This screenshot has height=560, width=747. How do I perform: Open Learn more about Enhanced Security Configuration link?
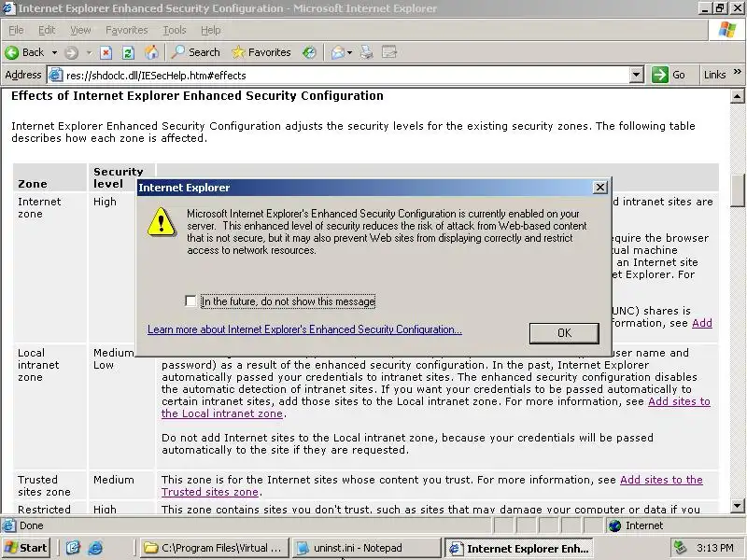tap(304, 329)
